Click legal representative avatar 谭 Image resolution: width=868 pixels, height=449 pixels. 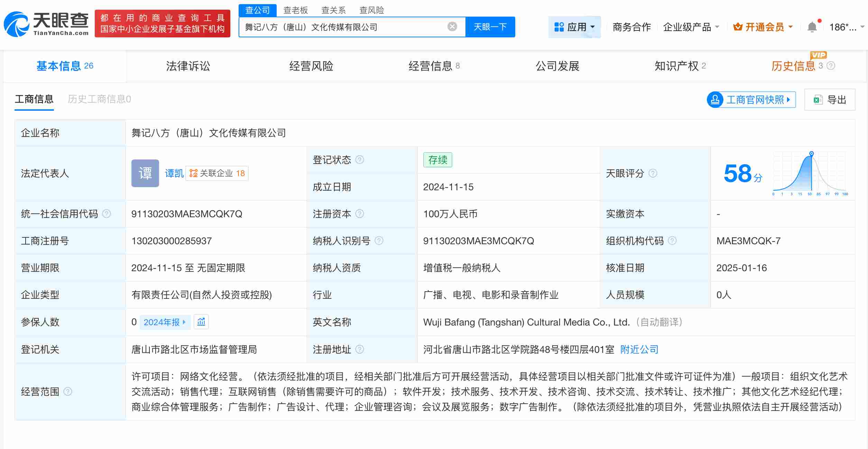(145, 173)
